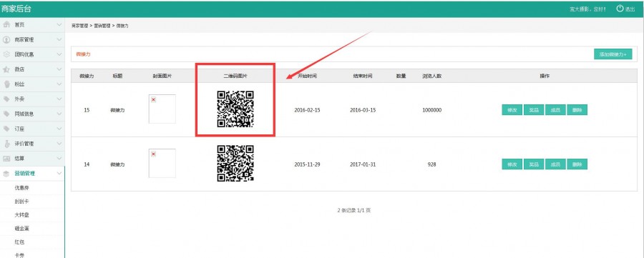The height and width of the screenshot is (258, 644).
Task: Click the 1000000 view count cell
Action: click(431, 110)
